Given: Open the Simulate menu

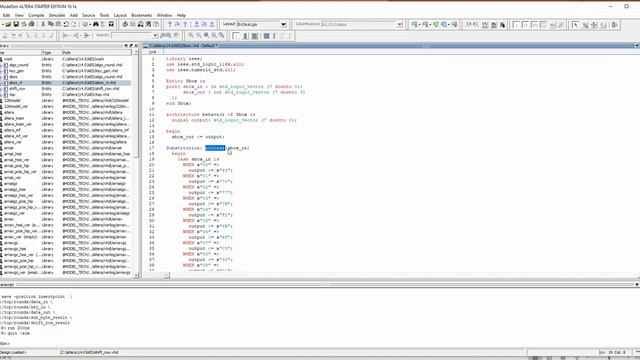Looking at the screenshot, I should coord(57,15).
